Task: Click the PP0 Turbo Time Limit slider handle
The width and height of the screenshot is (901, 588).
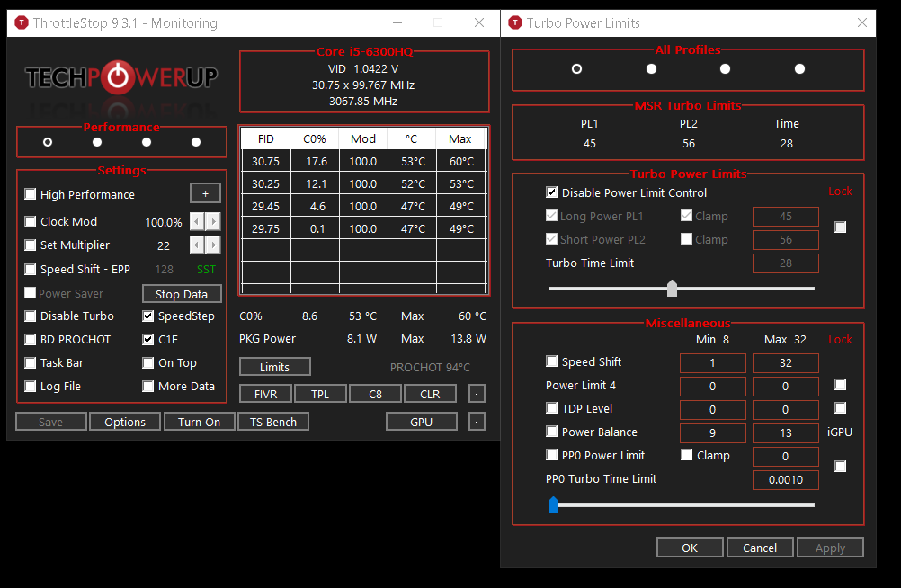Action: (553, 504)
